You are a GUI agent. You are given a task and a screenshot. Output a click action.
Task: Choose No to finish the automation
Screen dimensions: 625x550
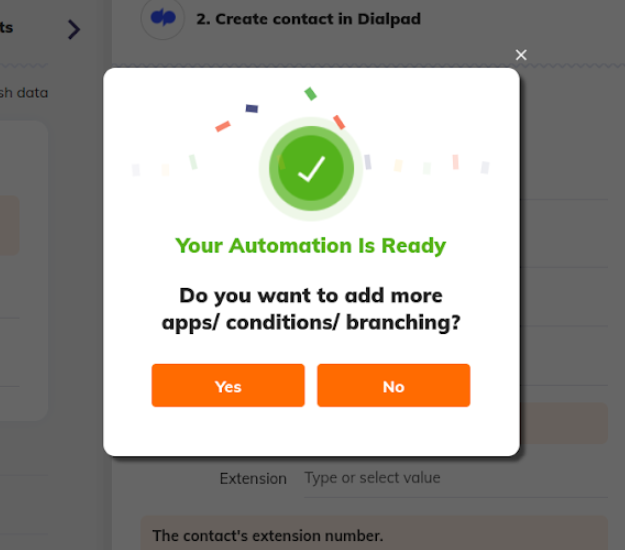(393, 385)
